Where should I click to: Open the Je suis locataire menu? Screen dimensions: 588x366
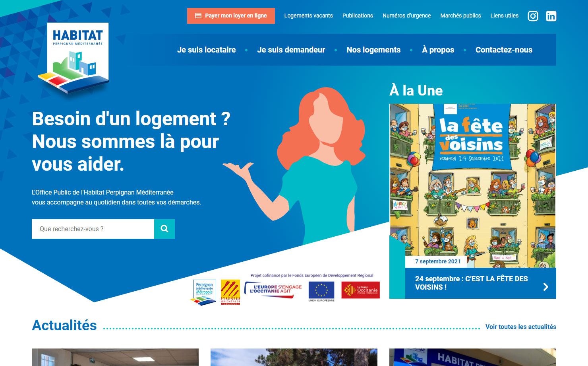pyautogui.click(x=207, y=50)
